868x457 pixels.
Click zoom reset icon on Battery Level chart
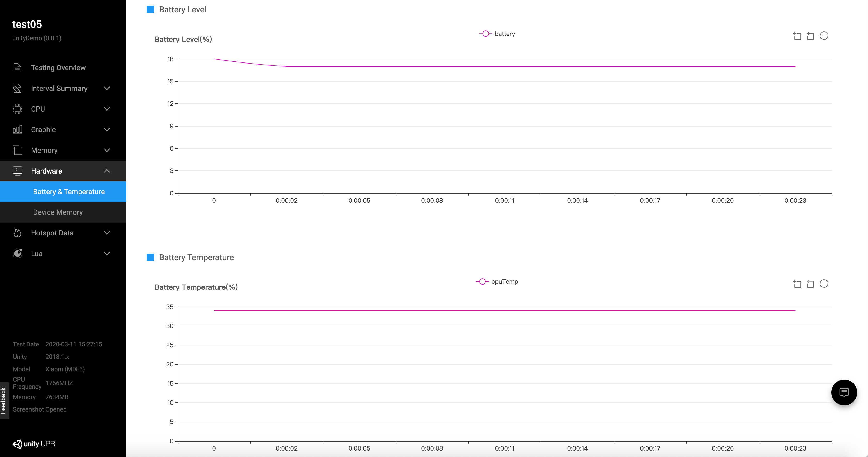point(810,36)
